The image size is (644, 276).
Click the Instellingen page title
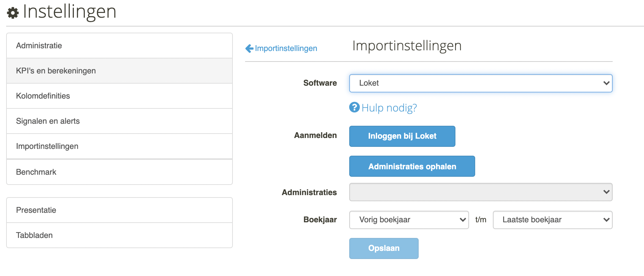tap(69, 12)
